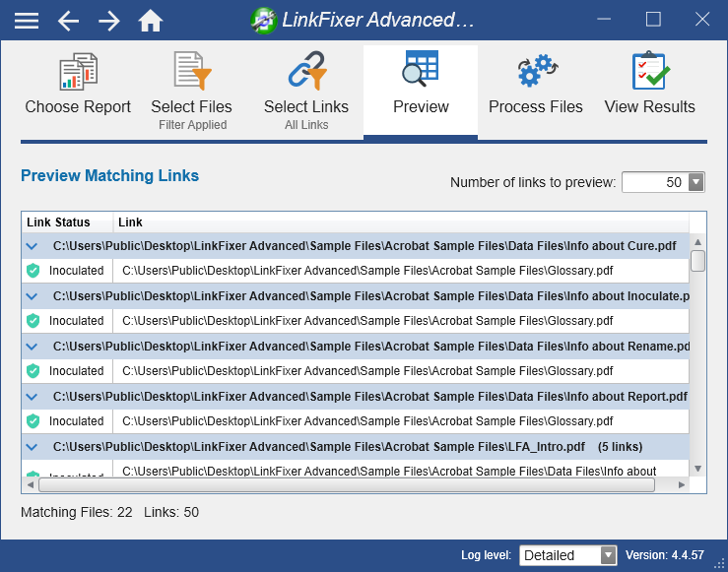Select the Info about Cure.pdf file path
The image size is (728, 572).
pyautogui.click(x=364, y=246)
